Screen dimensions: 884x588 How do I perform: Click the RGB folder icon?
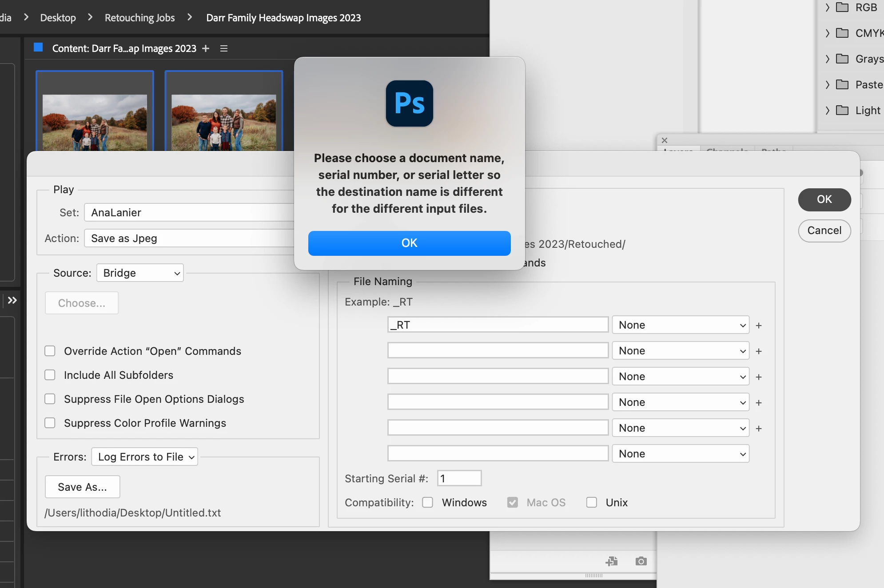pyautogui.click(x=842, y=8)
